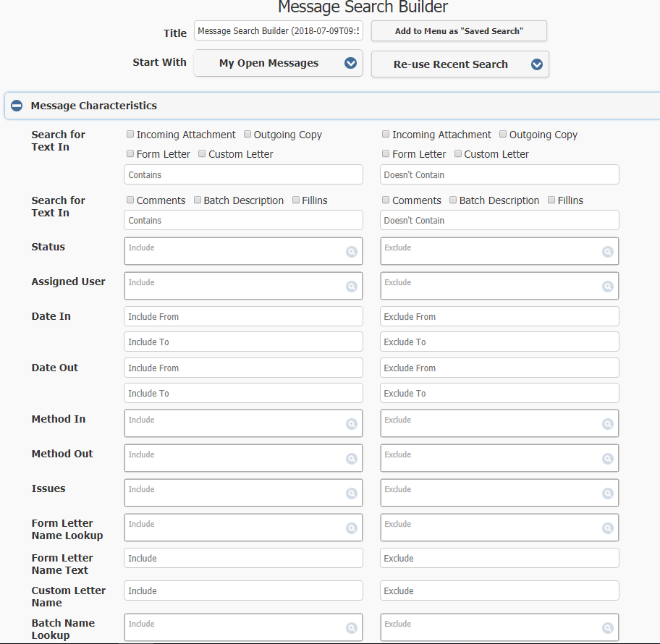Check Batch Description in Doesn't Contain group
This screenshot has width=660, height=644.
(x=453, y=200)
